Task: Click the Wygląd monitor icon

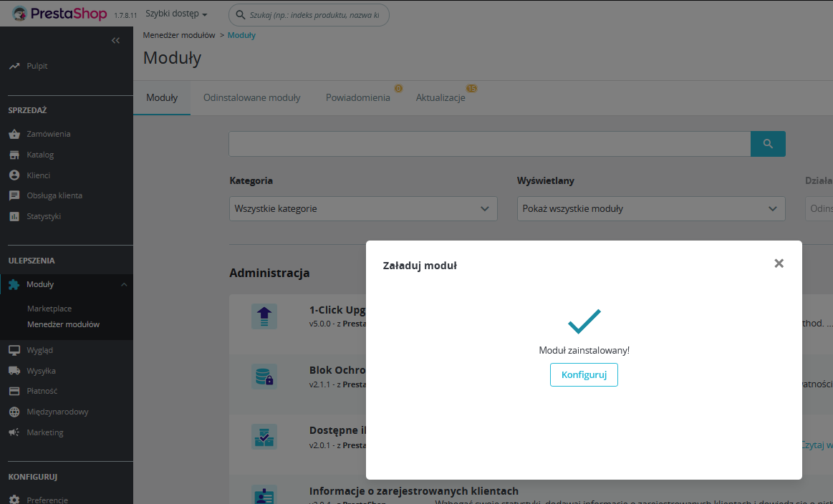Action: coord(14,351)
